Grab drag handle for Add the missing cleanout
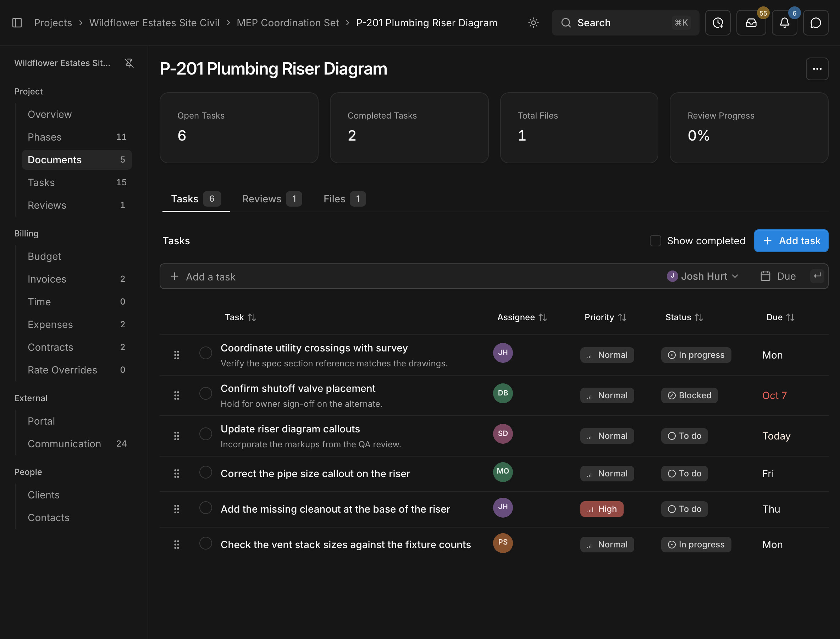Image resolution: width=840 pixels, height=639 pixels. click(x=176, y=509)
